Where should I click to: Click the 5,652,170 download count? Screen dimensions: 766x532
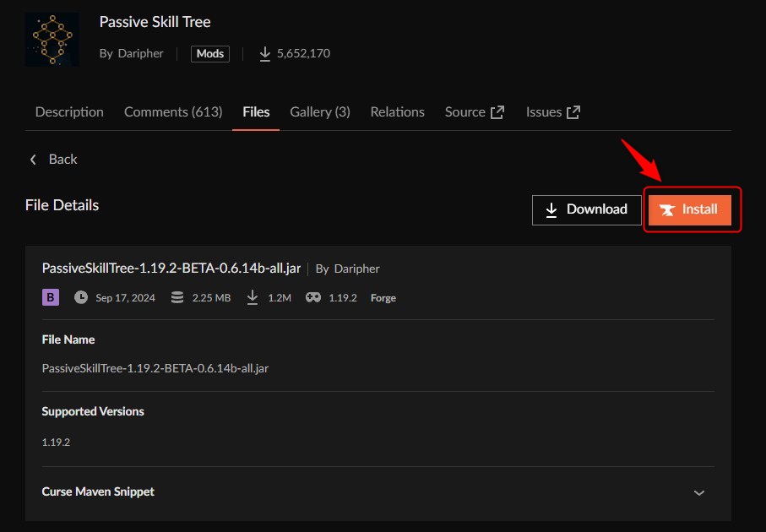[x=303, y=53]
